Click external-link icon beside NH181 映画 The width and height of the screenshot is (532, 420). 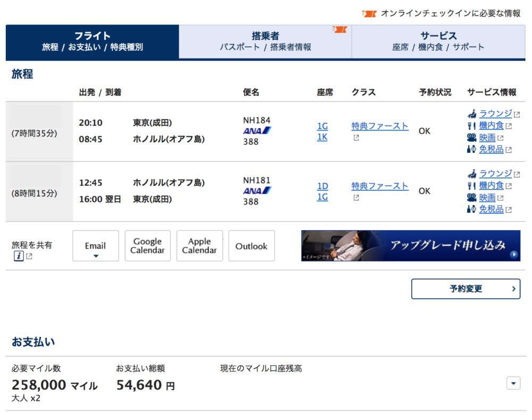[x=501, y=198]
